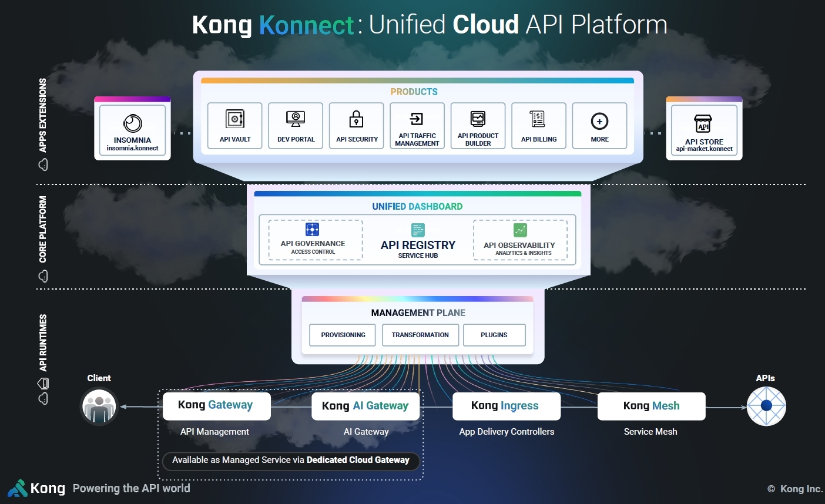Click the "API GOVERNANCE" label

313,244
